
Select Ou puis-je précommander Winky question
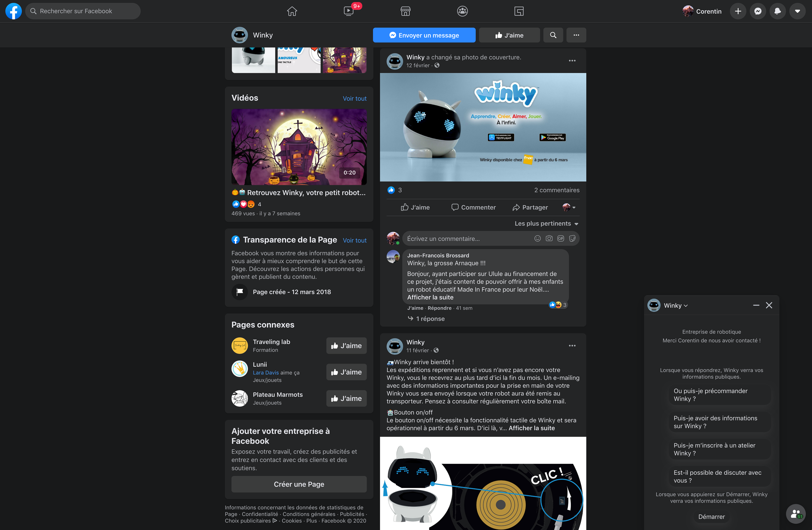(719, 395)
